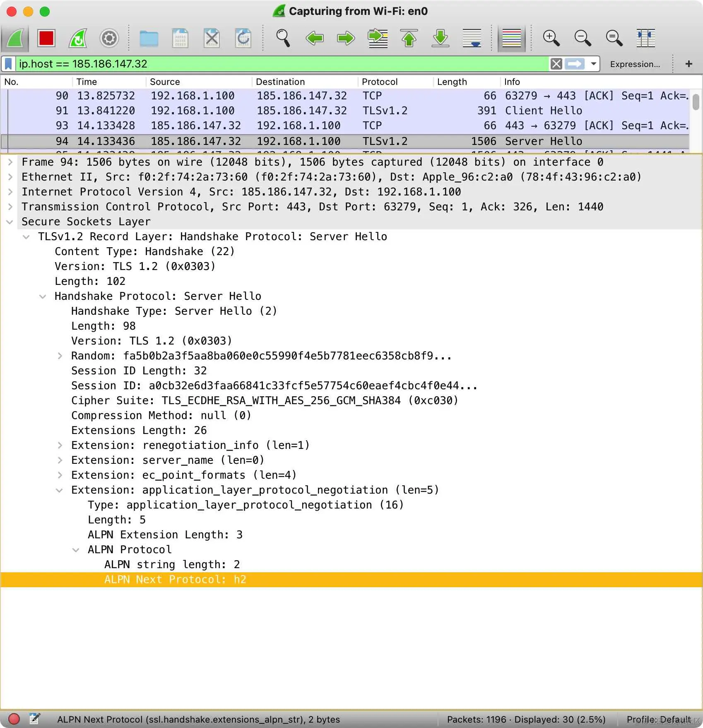Reset text zoom to normal size

tap(614, 39)
